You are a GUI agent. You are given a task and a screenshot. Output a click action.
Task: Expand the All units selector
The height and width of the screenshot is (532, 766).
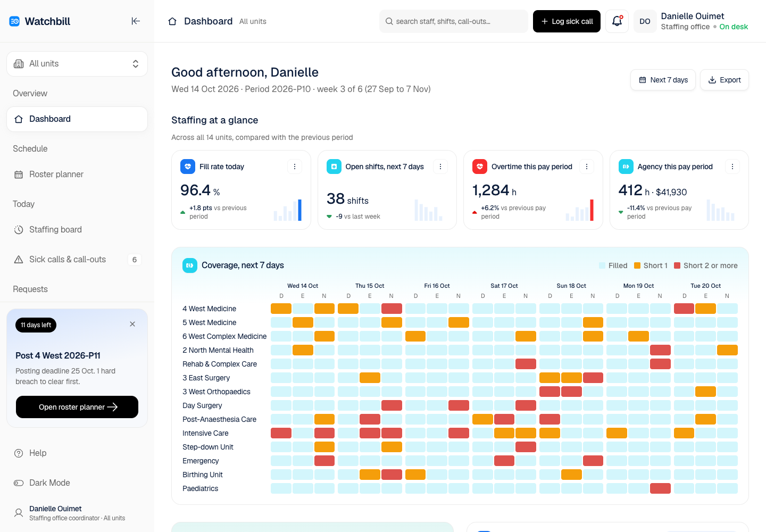(77, 64)
